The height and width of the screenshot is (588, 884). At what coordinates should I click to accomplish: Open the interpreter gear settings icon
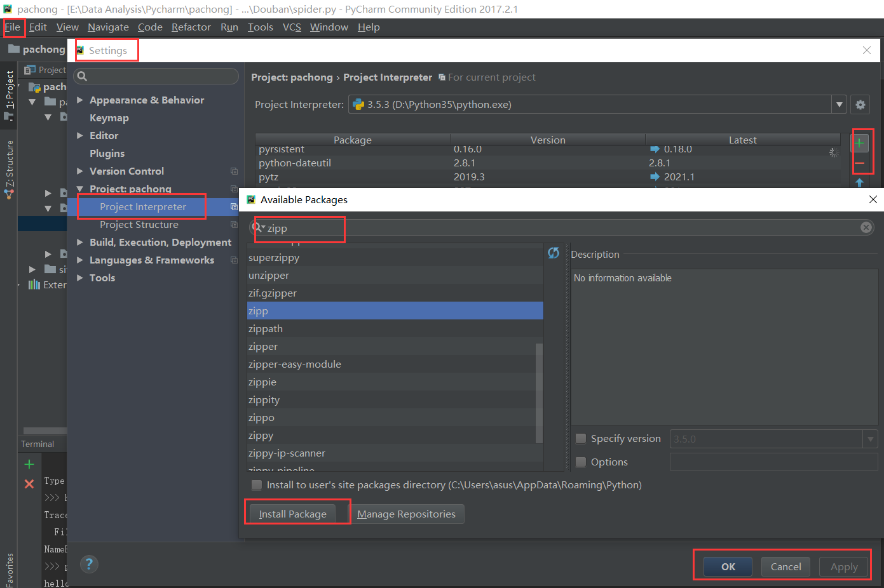860,105
